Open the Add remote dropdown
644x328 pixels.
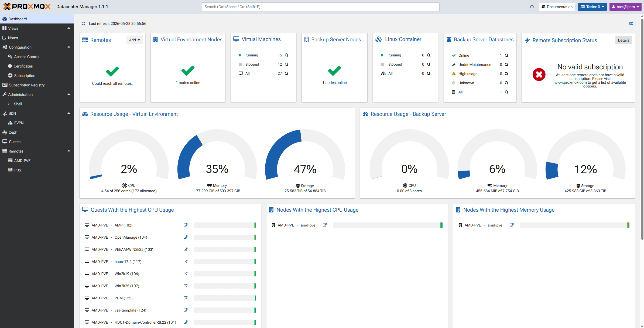coord(134,40)
